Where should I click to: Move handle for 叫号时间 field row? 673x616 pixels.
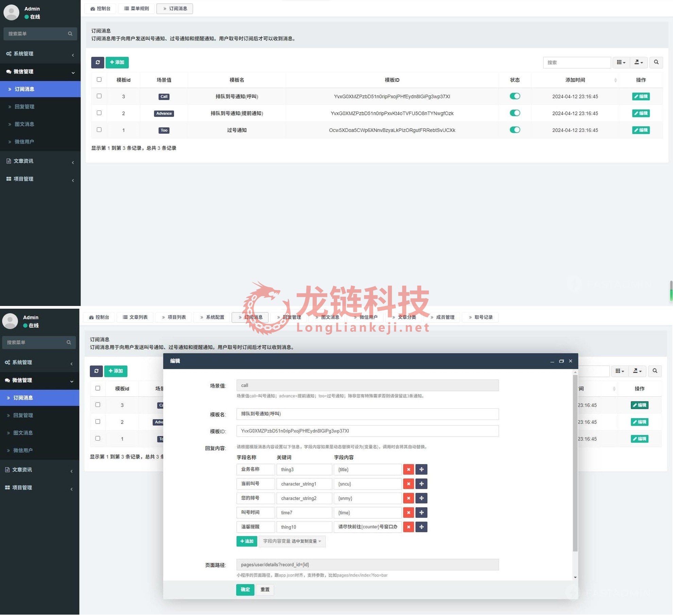421,512
